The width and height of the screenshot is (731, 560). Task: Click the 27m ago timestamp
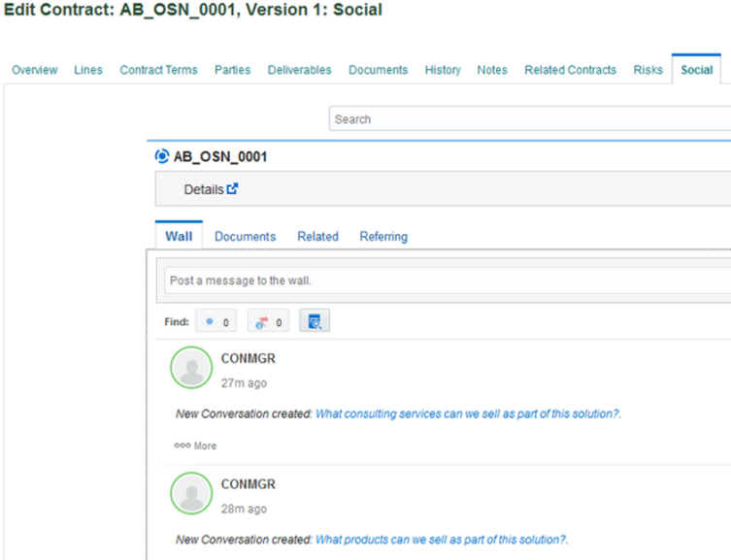[x=244, y=383]
